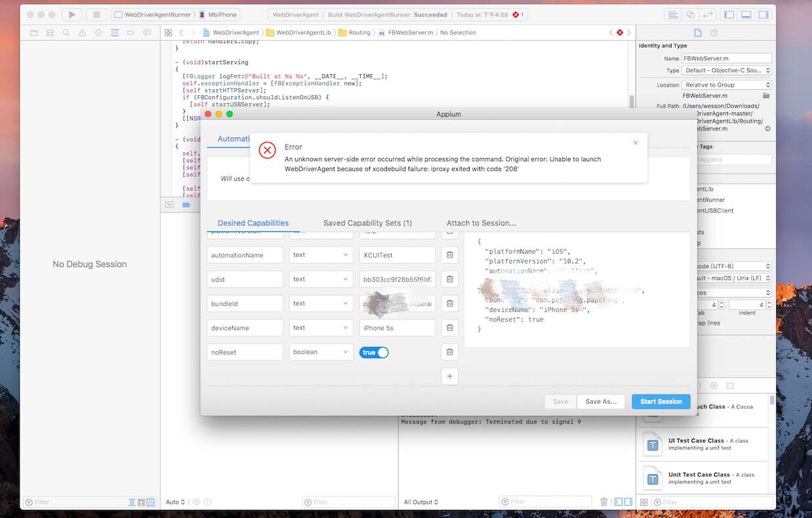This screenshot has height=518, width=812.
Task: Show the Assistant editor
Action: click(x=691, y=14)
